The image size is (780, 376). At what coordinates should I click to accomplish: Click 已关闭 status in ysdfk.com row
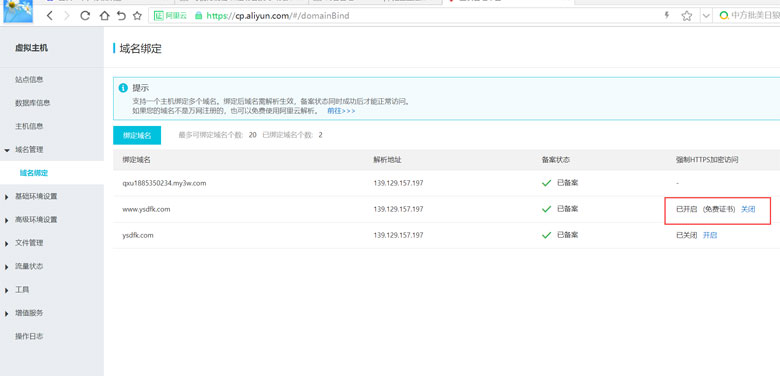686,235
